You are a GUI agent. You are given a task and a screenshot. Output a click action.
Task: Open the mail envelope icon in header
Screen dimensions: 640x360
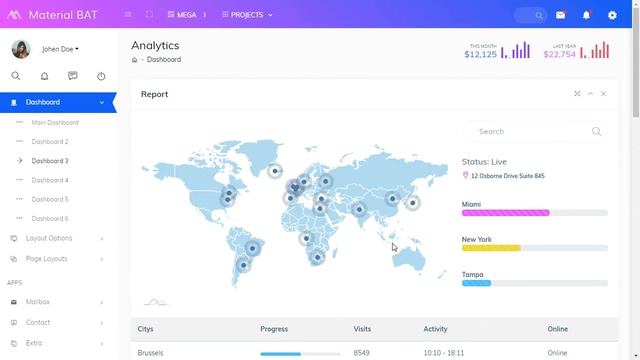point(560,15)
